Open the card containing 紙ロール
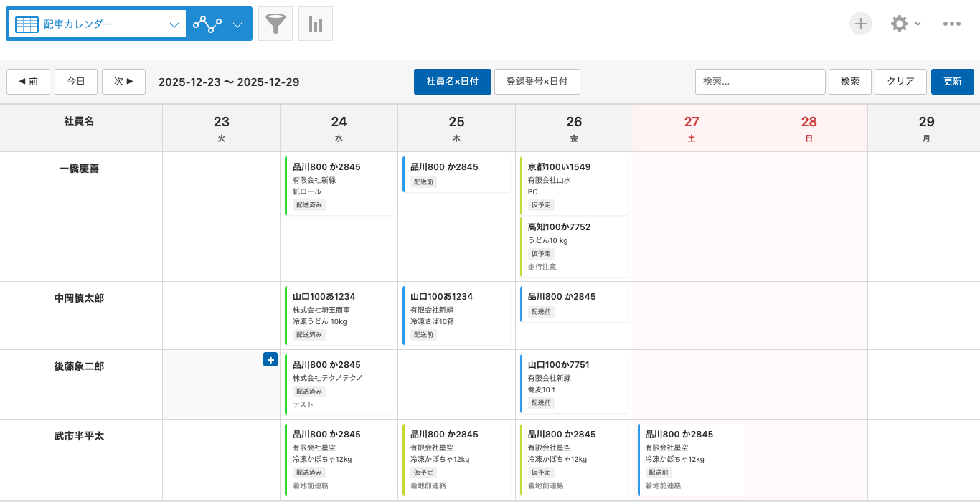 pyautogui.click(x=339, y=186)
